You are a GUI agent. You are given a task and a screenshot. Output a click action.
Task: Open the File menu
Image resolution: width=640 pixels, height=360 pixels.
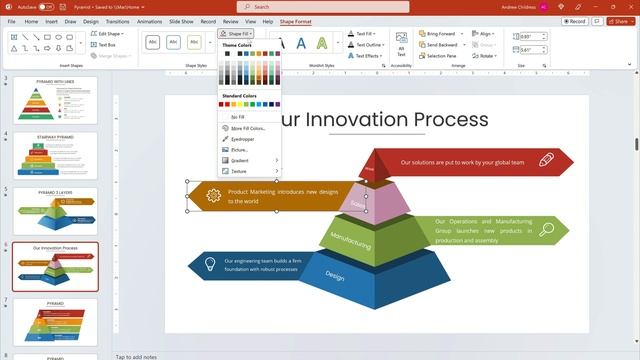click(x=11, y=21)
